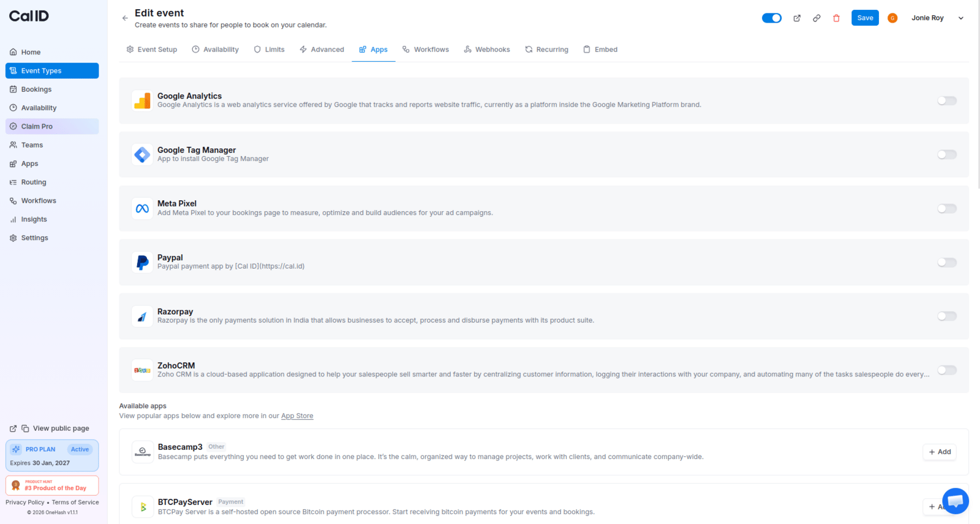Enable the Meta Pixel toggle
Viewport: 980px width, 524px height.
(947, 208)
